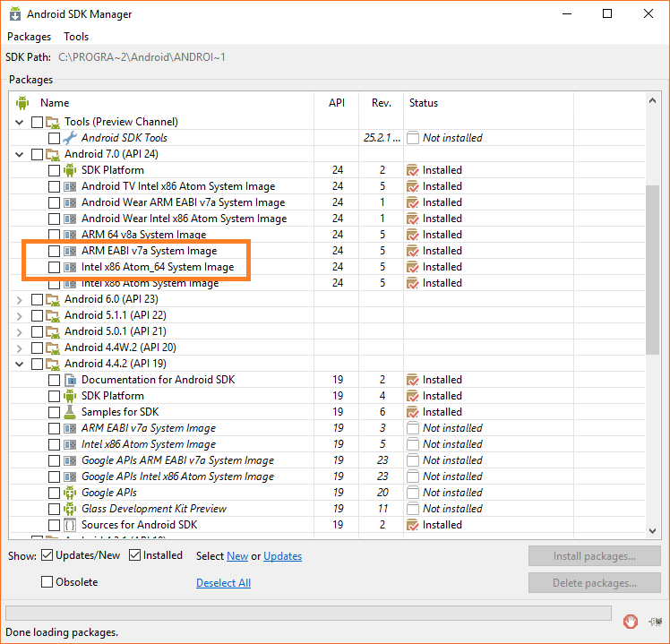
Task: Check the ARM EABI v7a System Image API 24 box
Action: click(x=55, y=251)
